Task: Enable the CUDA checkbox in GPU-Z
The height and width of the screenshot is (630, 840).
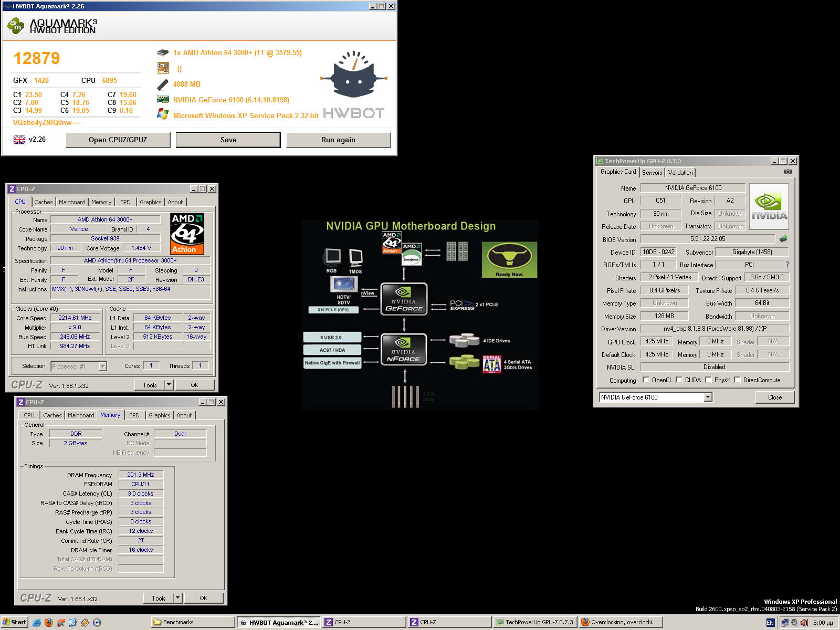Action: coord(679,380)
